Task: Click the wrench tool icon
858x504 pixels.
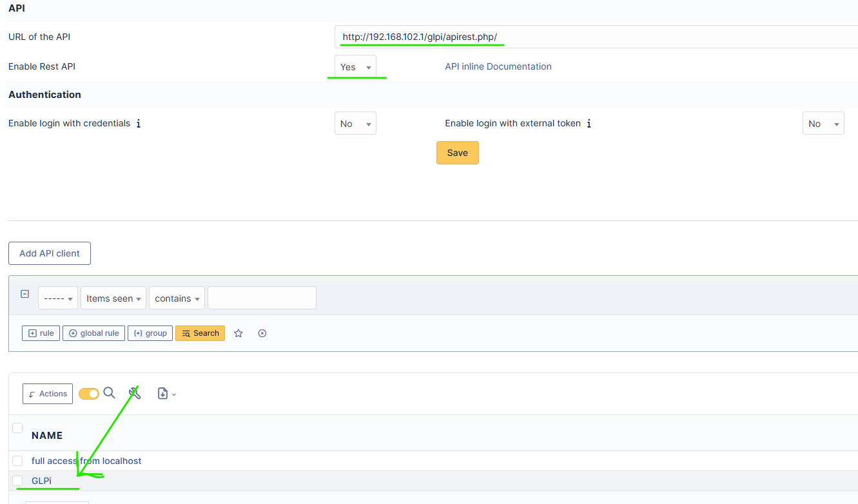Action: tap(135, 393)
